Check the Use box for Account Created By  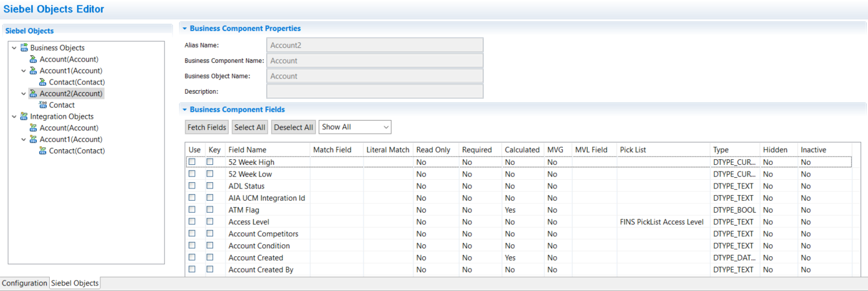(x=192, y=270)
